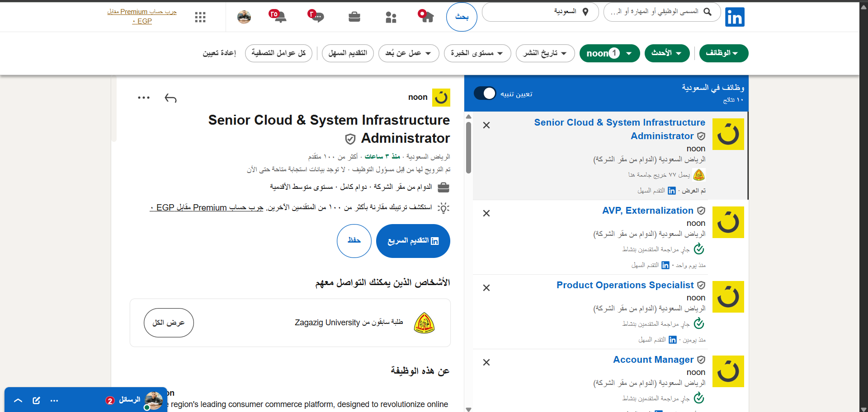Open messaging bar options dots
This screenshot has width=868, height=412.
coord(54,401)
